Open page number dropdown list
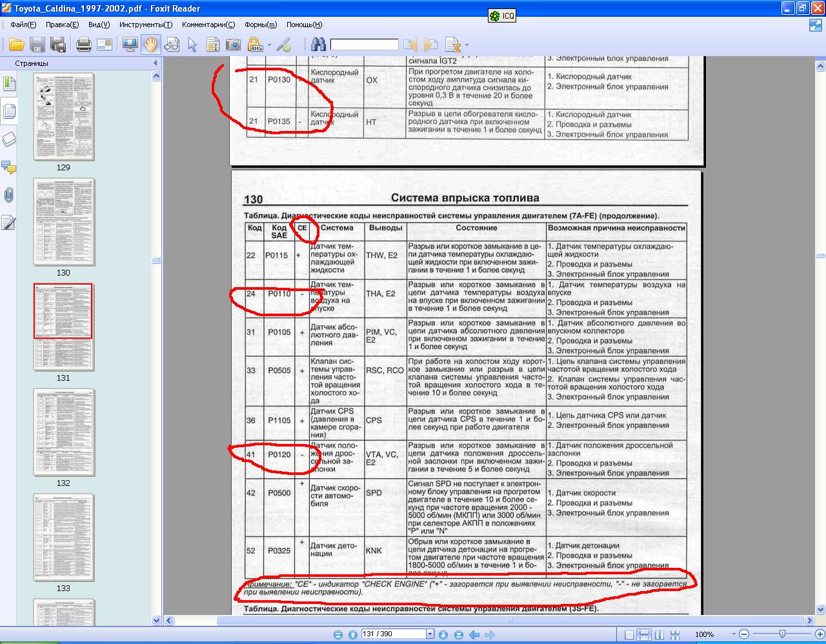This screenshot has width=826, height=644. click(430, 634)
